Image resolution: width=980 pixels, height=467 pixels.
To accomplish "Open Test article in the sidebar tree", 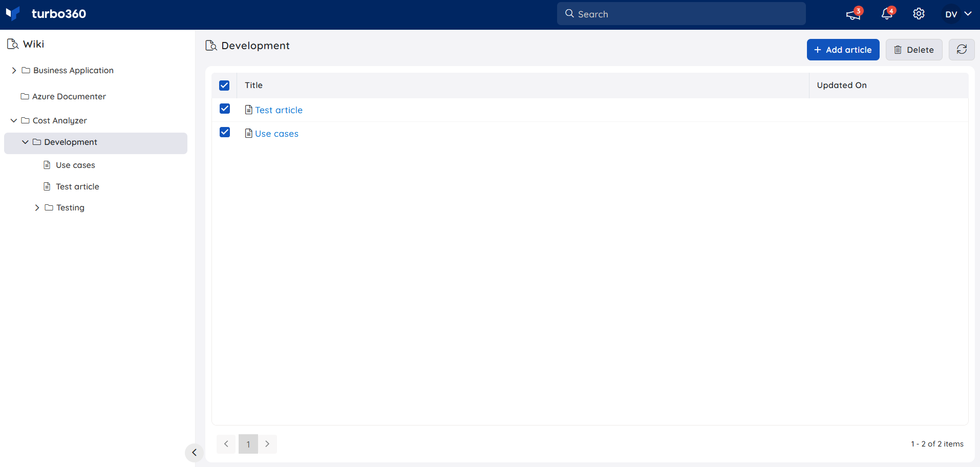I will pyautogui.click(x=77, y=186).
